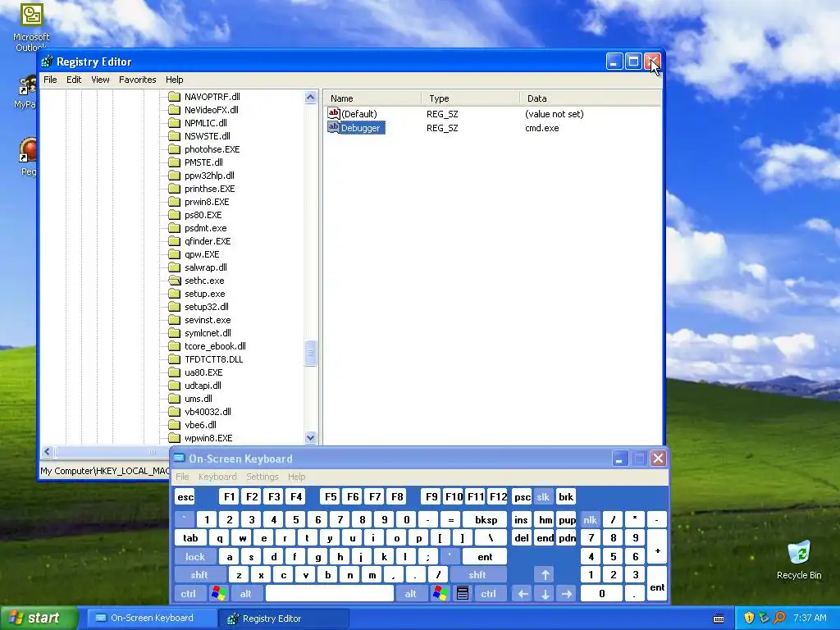The width and height of the screenshot is (840, 630).
Task: Click the del key
Action: [521, 538]
